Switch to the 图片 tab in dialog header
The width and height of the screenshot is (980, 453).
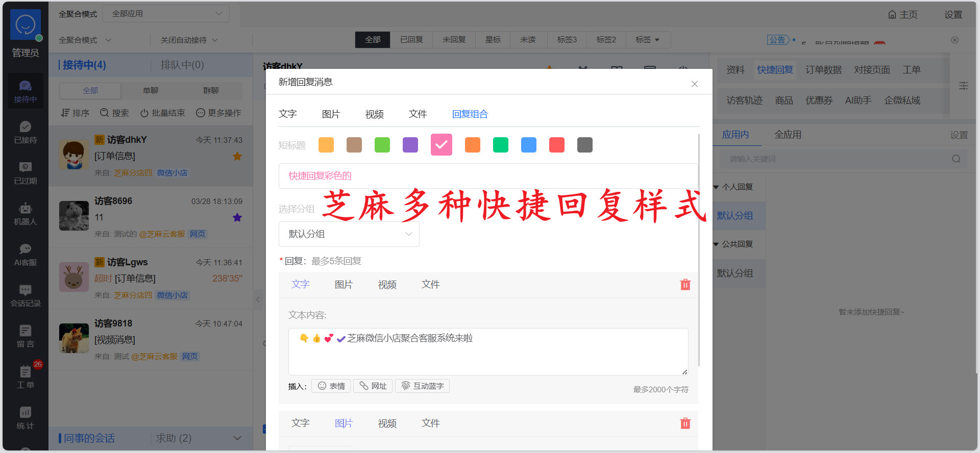[x=331, y=114]
